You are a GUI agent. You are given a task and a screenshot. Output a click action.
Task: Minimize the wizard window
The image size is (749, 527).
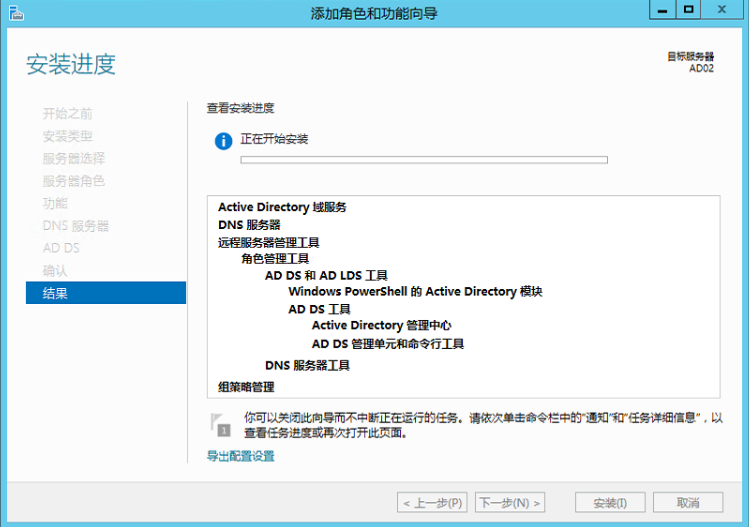click(x=662, y=10)
